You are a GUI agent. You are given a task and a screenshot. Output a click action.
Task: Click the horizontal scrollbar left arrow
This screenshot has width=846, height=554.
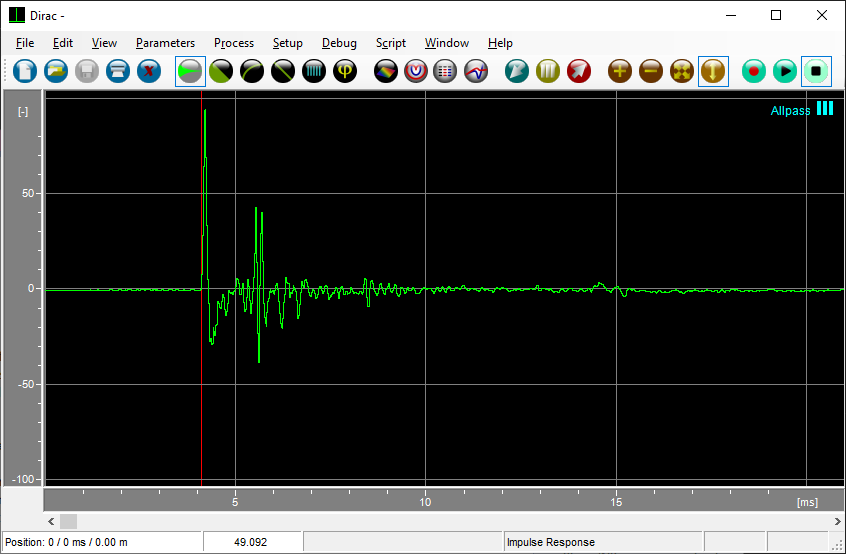coord(51,521)
